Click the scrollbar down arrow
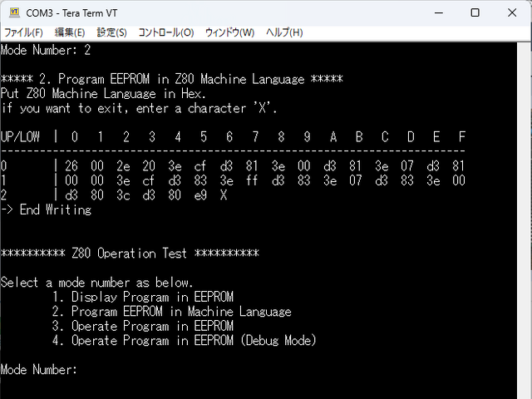Image resolution: width=532 pixels, height=399 pixels. pyautogui.click(x=524, y=391)
